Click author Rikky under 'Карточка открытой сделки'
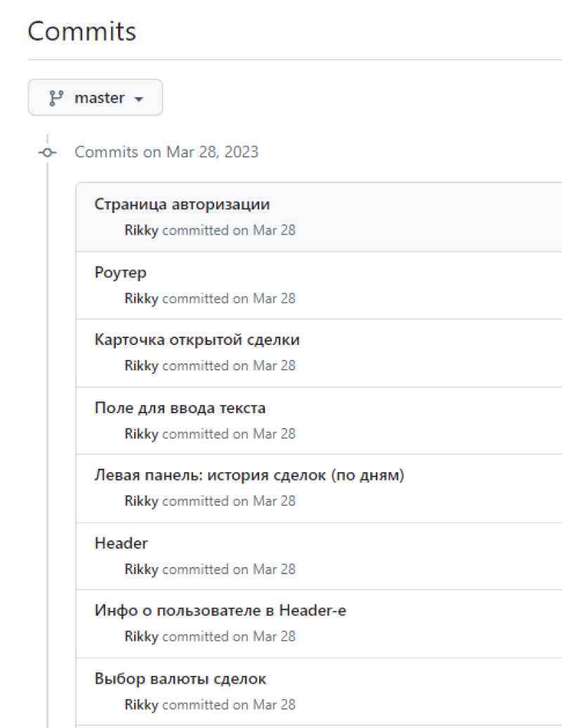The height and width of the screenshot is (728, 562). click(141, 366)
